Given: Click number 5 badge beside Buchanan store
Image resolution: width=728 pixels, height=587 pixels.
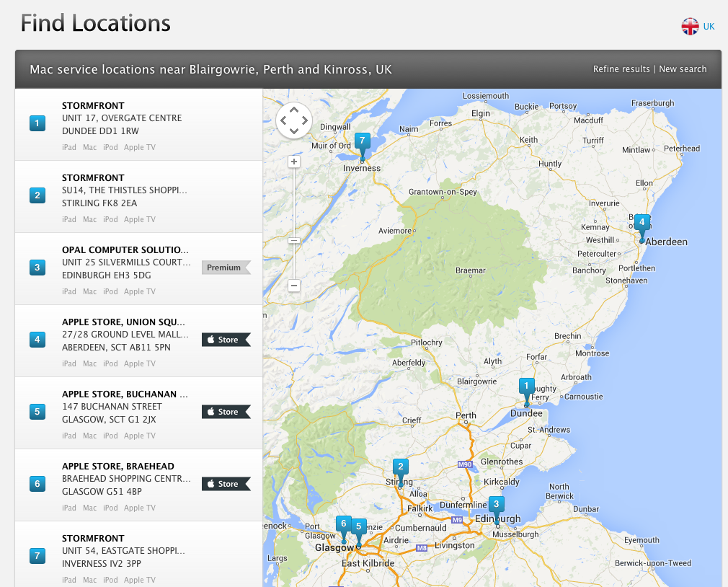Looking at the screenshot, I should [37, 412].
